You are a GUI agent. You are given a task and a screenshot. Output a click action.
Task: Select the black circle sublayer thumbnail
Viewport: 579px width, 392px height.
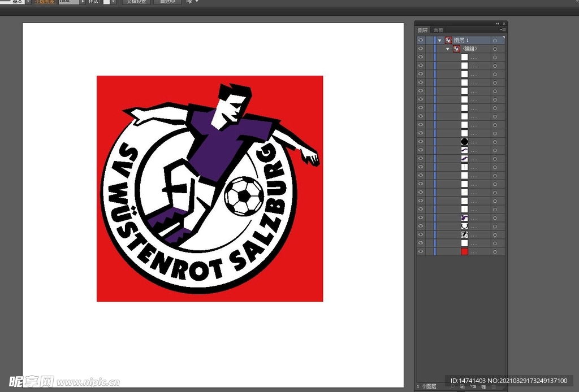(x=465, y=142)
